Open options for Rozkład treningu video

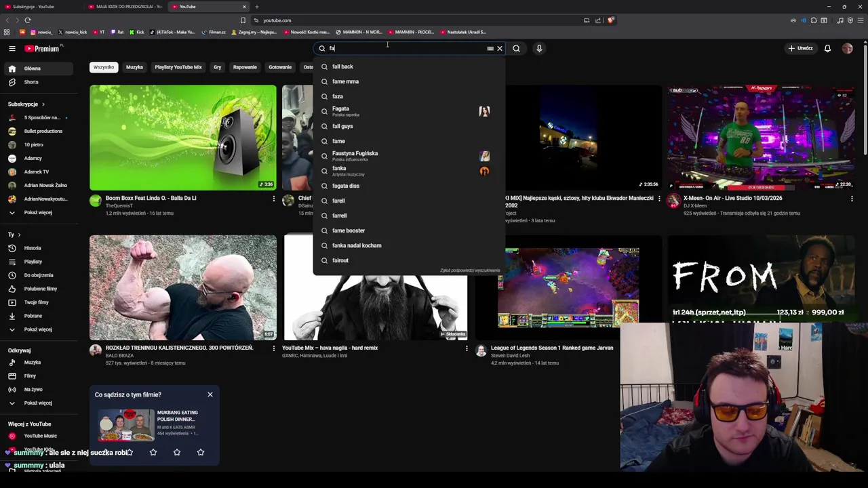[x=274, y=348]
